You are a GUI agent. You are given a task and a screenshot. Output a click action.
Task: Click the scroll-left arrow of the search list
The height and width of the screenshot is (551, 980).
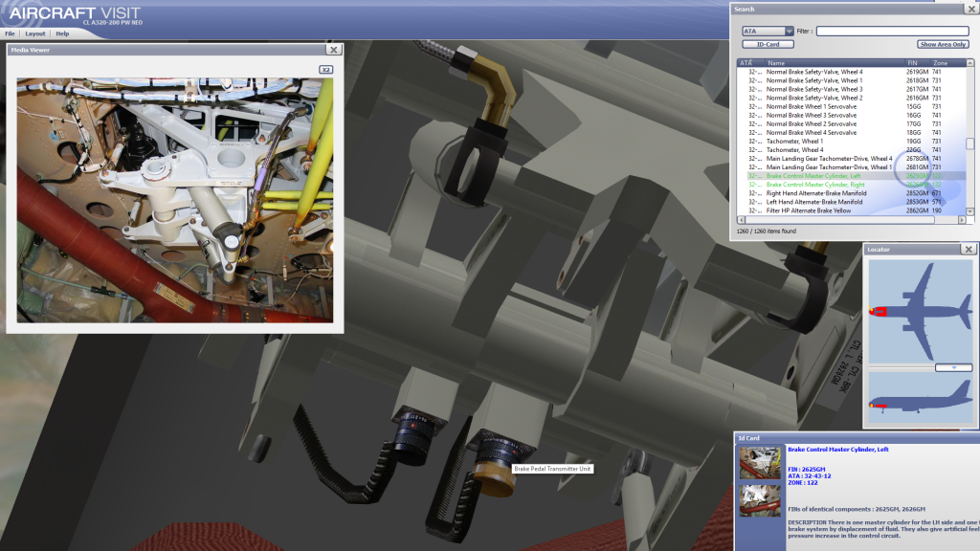click(742, 220)
